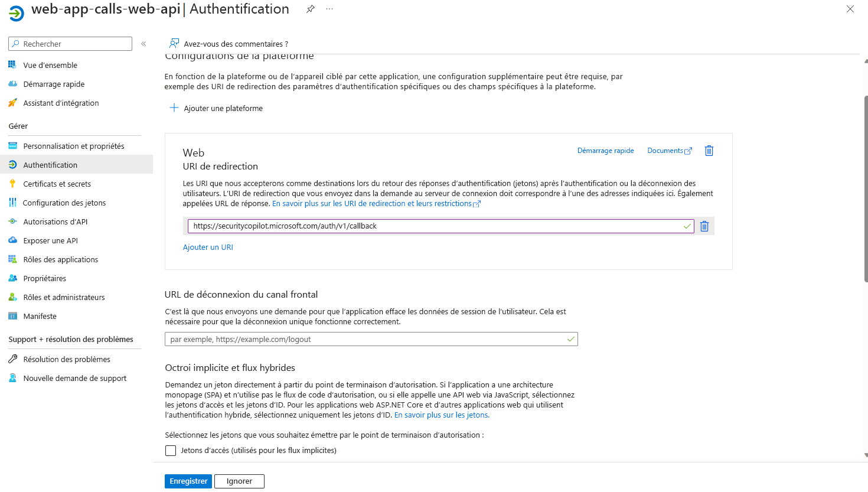868x492 pixels.
Task: Open feedback via the commentaires icon
Action: coord(174,43)
